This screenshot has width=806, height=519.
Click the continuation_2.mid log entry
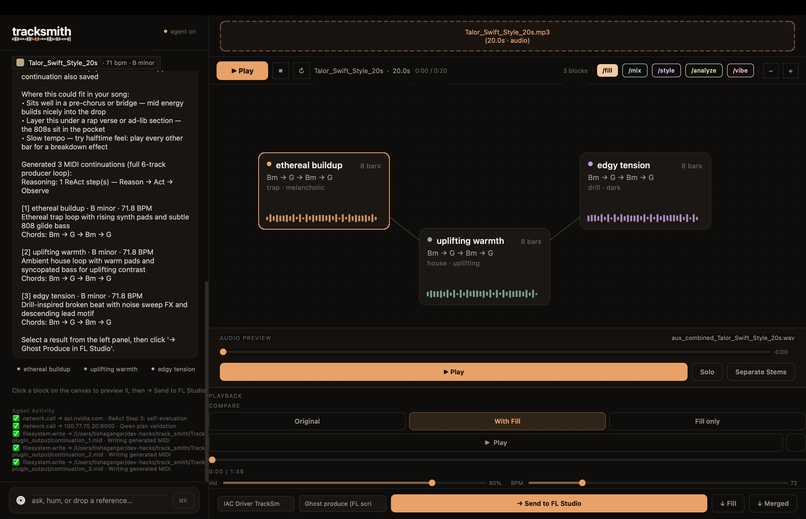[108, 451]
